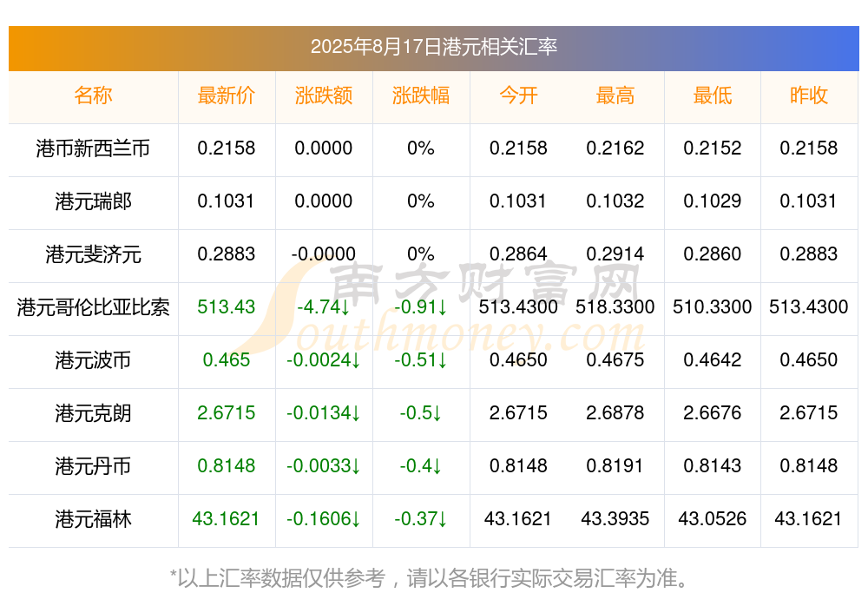This screenshot has height=606, width=868.
Task: Click the 涨跌幅 column header
Action: coord(421,96)
